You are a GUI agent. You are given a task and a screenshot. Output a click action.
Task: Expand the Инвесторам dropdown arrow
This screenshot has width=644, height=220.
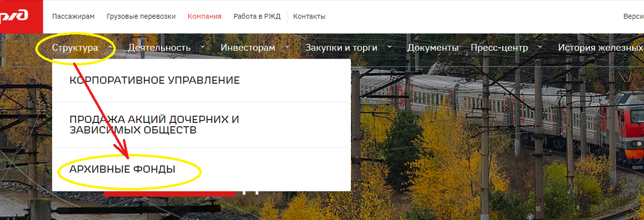click(287, 47)
